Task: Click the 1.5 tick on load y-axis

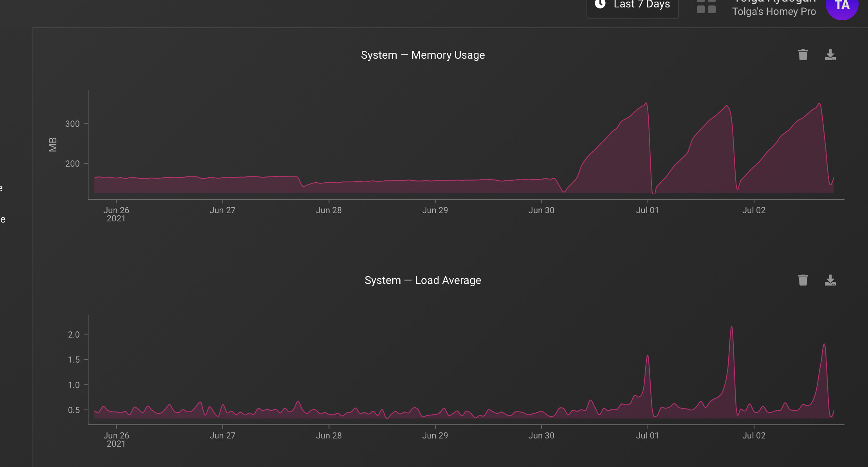Action: point(74,360)
